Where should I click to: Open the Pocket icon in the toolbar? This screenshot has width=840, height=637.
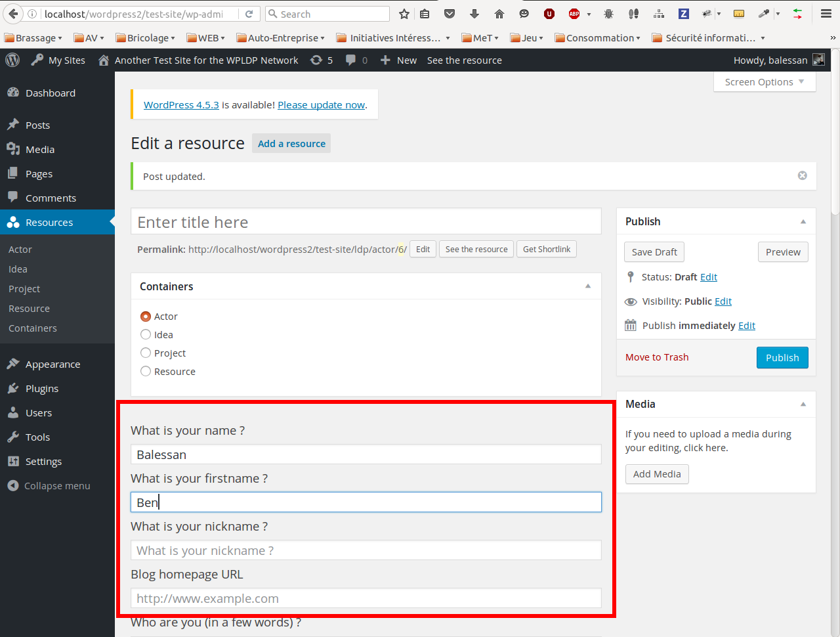click(450, 14)
